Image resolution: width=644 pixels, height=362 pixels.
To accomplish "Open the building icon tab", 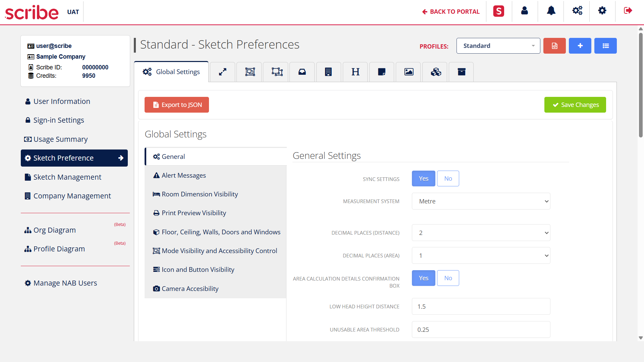I will (x=328, y=72).
